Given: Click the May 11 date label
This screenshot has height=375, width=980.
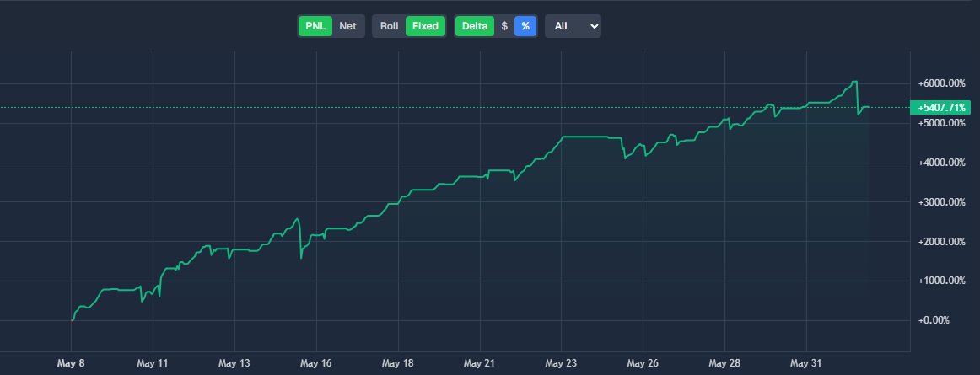Looking at the screenshot, I should (153, 363).
